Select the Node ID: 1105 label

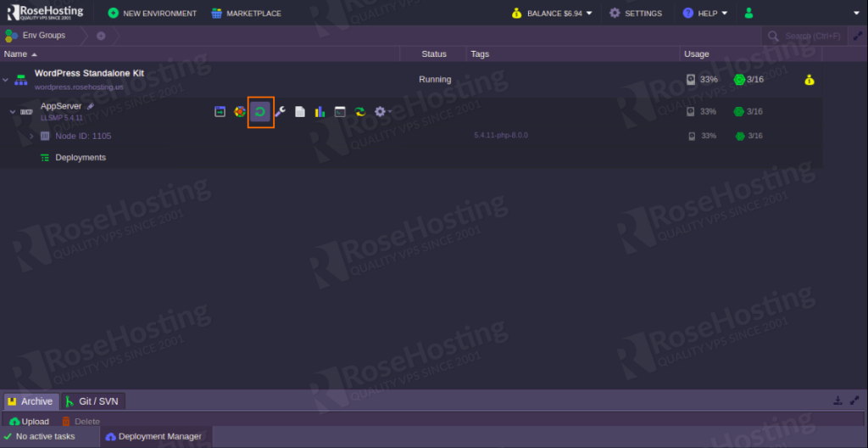point(83,137)
